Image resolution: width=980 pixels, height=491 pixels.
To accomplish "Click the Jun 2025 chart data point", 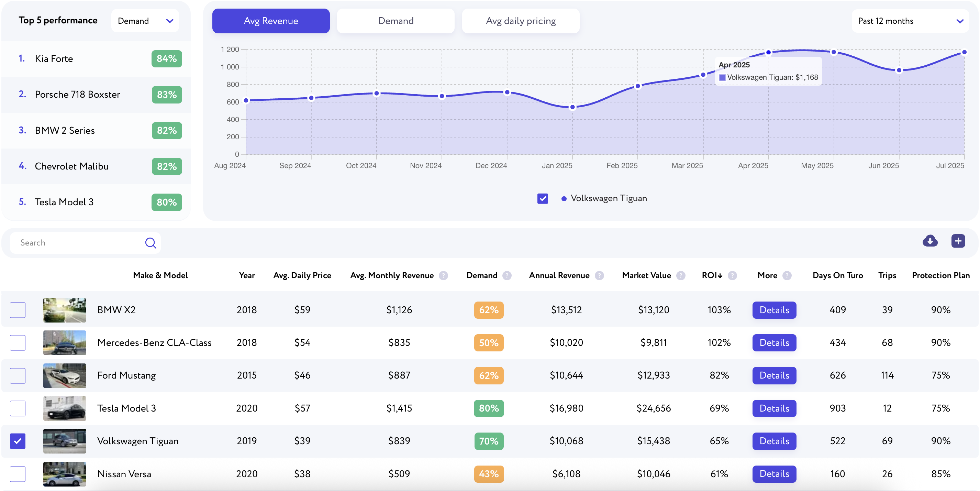I will point(899,70).
